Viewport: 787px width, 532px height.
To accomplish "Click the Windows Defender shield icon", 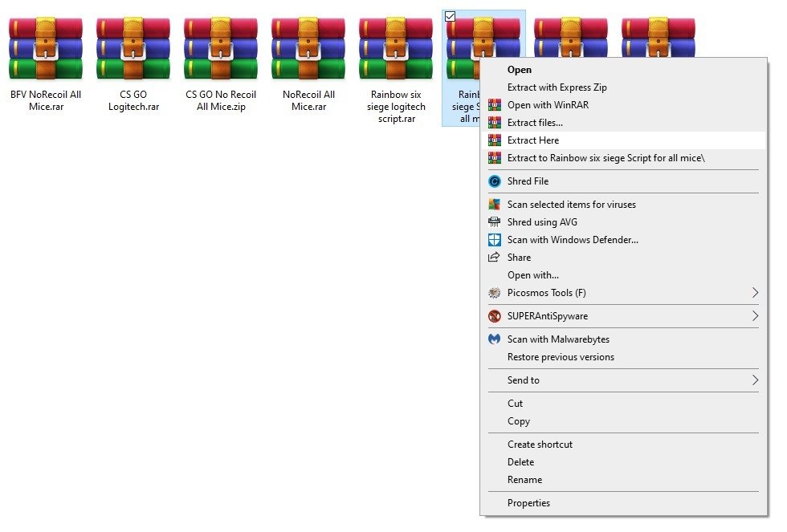I will coord(495,240).
